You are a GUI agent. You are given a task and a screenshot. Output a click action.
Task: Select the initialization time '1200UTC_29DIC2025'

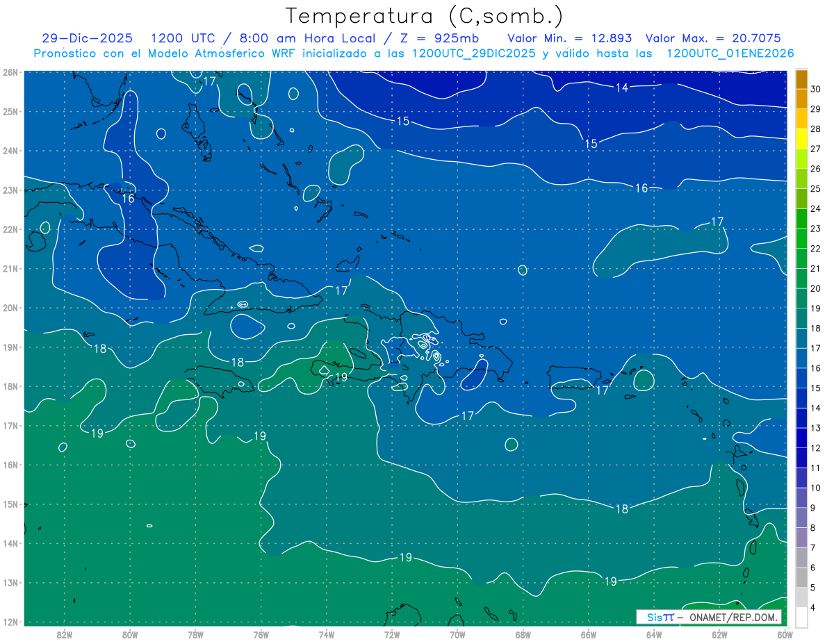[474, 53]
